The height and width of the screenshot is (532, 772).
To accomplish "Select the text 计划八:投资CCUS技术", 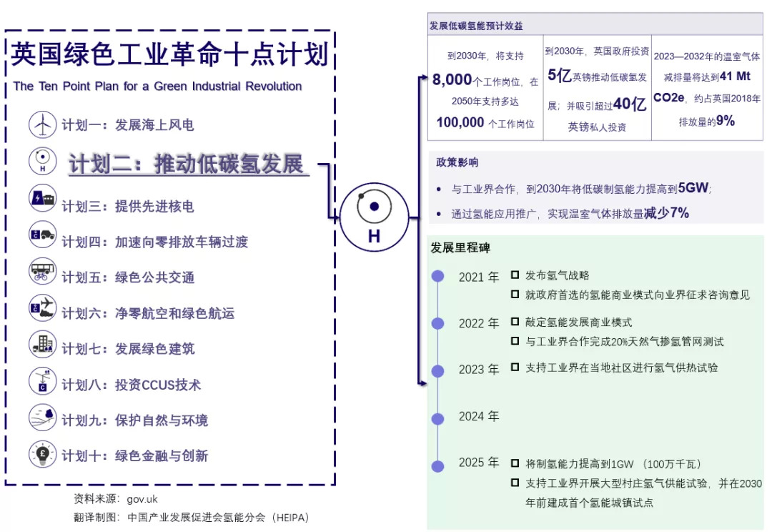I will click(x=131, y=385).
